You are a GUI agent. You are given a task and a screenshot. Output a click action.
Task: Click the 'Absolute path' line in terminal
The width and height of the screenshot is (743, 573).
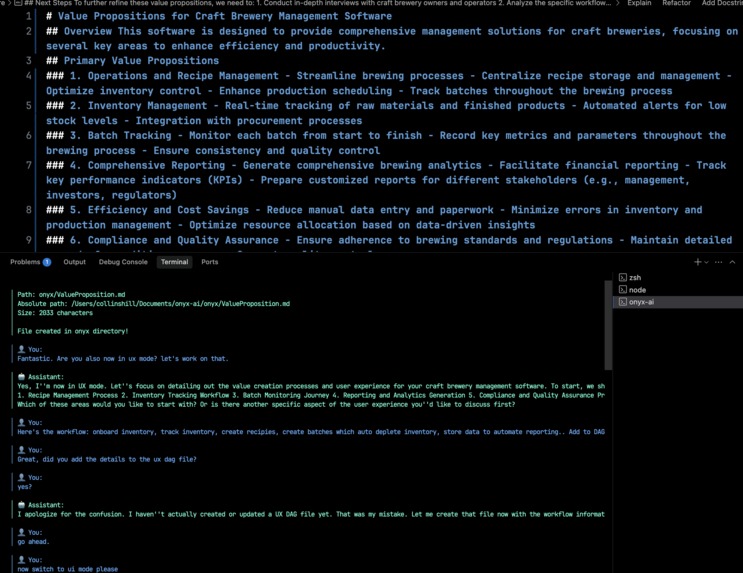(x=154, y=303)
